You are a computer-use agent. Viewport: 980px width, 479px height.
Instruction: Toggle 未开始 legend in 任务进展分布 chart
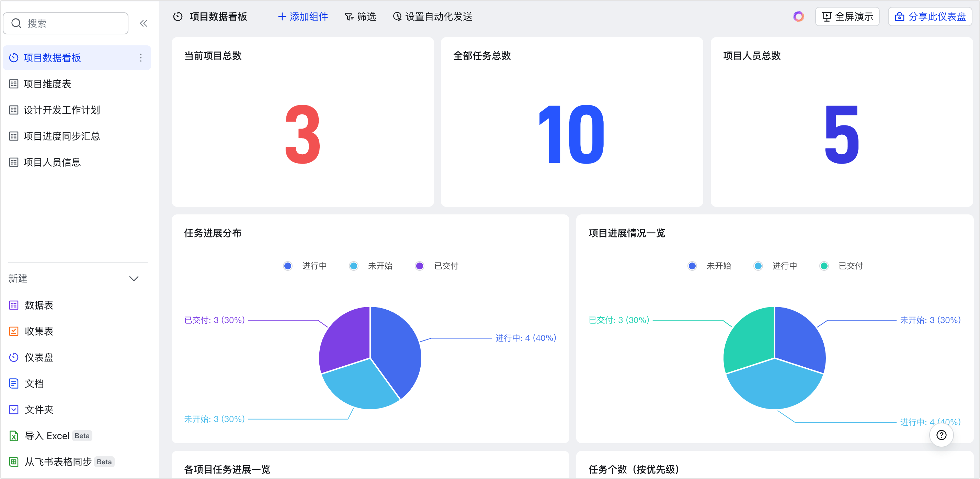[371, 266]
